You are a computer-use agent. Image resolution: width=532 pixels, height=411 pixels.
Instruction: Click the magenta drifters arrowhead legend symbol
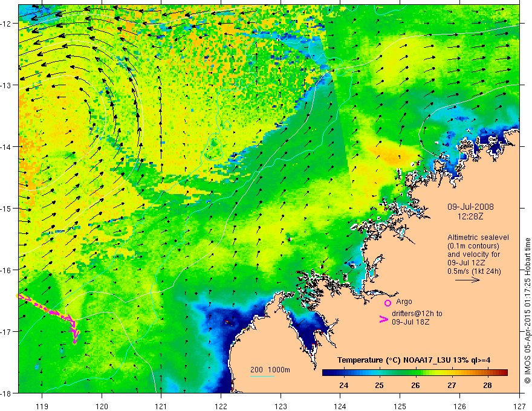383,319
